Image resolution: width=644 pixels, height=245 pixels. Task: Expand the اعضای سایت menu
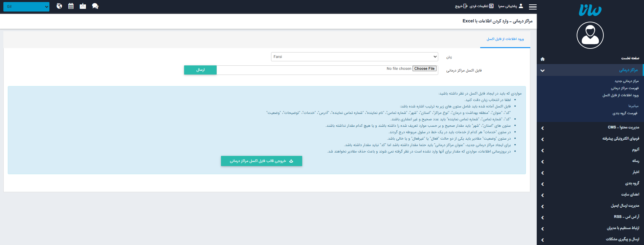coord(590,195)
